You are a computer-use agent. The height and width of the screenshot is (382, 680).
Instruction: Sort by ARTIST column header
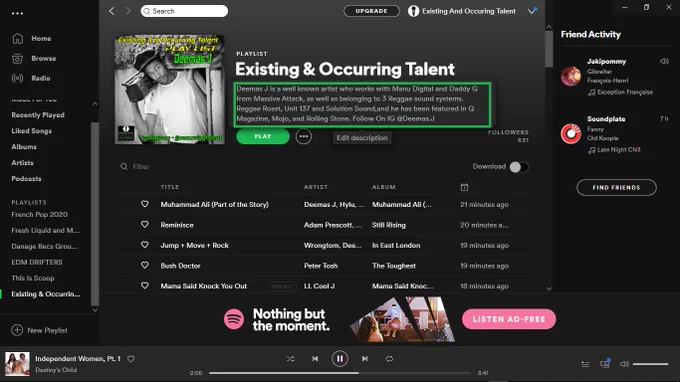[x=316, y=187]
